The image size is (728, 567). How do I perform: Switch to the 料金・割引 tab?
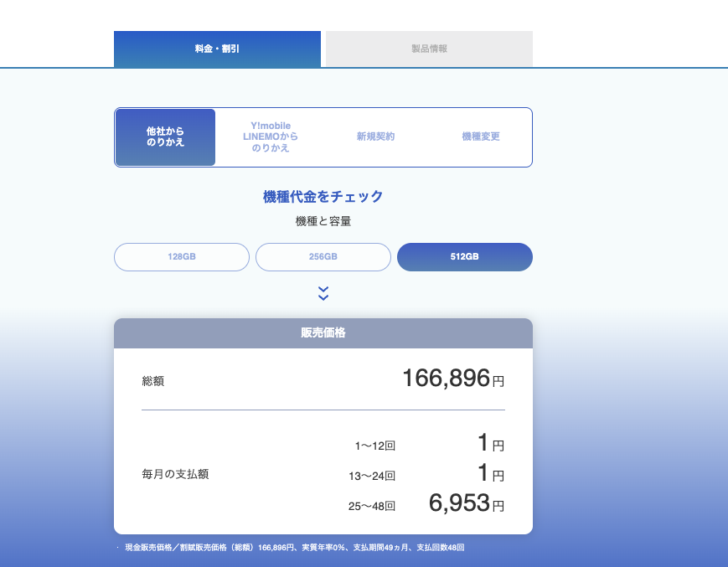coord(217,49)
